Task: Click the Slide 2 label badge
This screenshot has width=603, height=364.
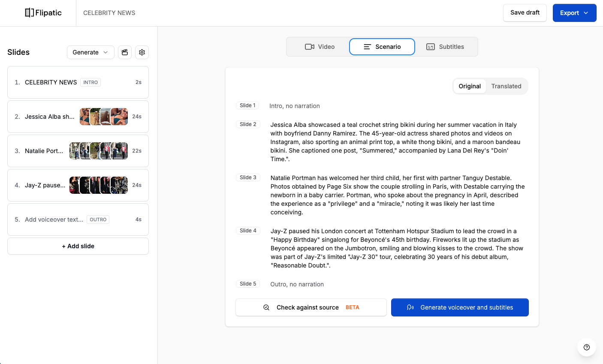Action: [x=248, y=124]
